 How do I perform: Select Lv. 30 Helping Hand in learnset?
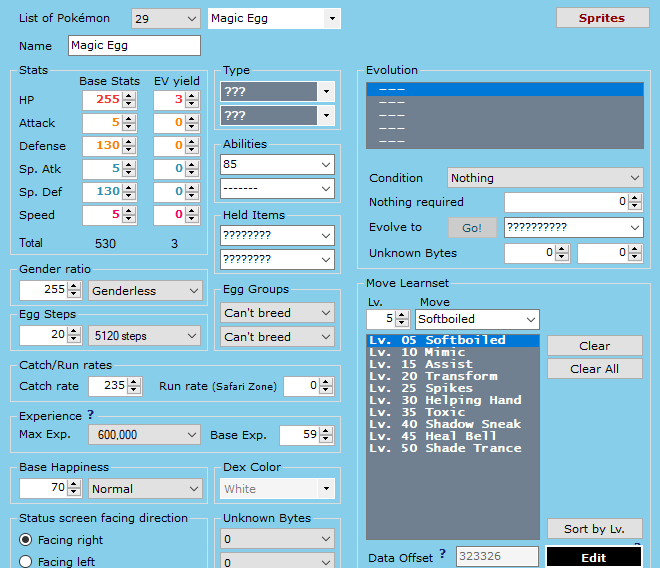click(452, 400)
